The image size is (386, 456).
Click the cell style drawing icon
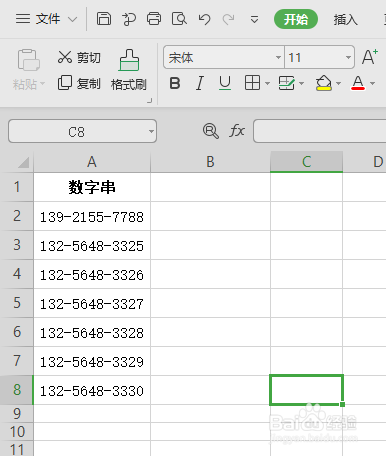point(287,83)
